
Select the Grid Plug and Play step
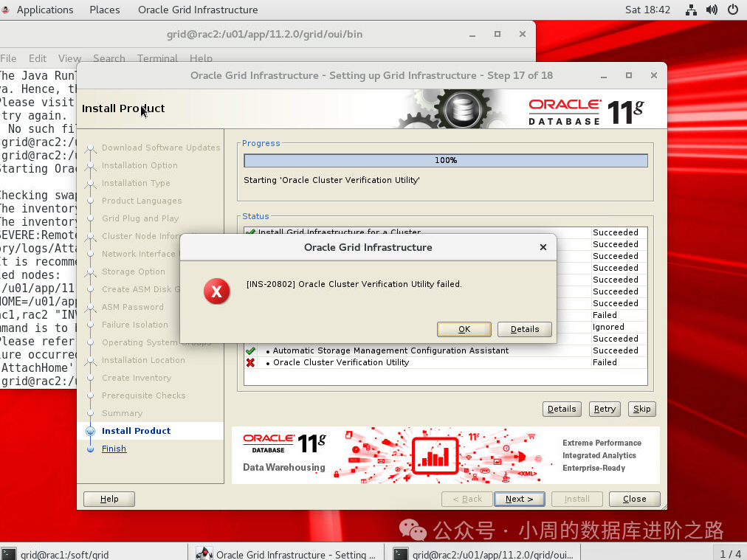tap(140, 218)
